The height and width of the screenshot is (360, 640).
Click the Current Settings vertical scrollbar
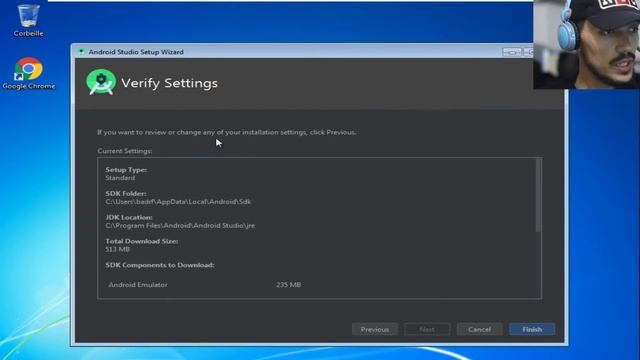click(538, 195)
